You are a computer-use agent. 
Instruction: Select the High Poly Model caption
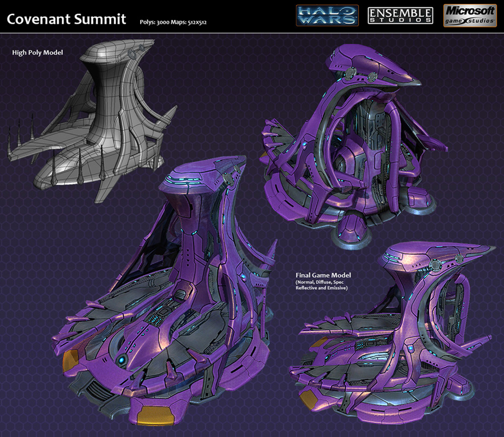(x=37, y=52)
